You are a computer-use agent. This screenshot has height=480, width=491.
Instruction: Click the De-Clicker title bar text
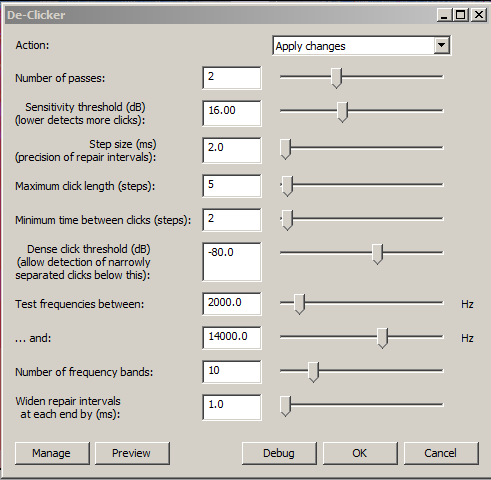36,15
